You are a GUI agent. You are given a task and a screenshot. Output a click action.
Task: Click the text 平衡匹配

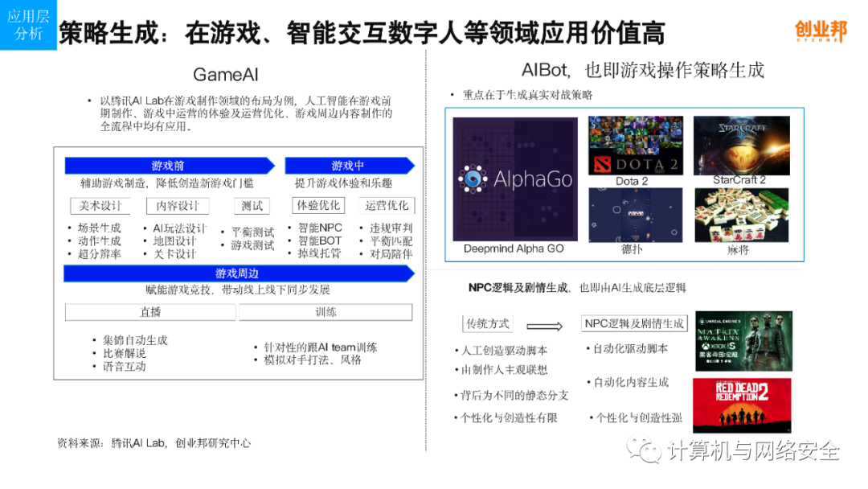click(x=391, y=241)
